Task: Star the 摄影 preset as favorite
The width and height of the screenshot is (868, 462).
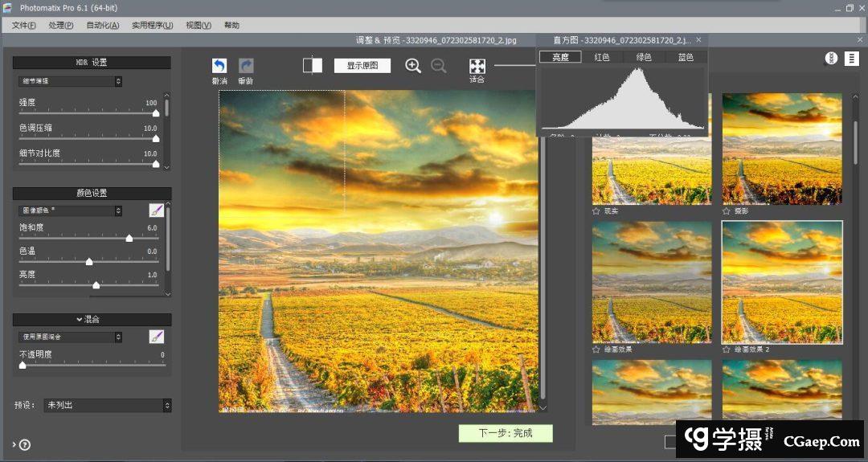Action: (727, 211)
